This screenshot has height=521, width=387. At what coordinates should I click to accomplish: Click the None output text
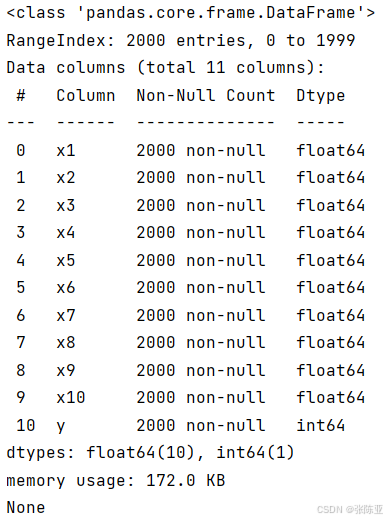coord(26,507)
